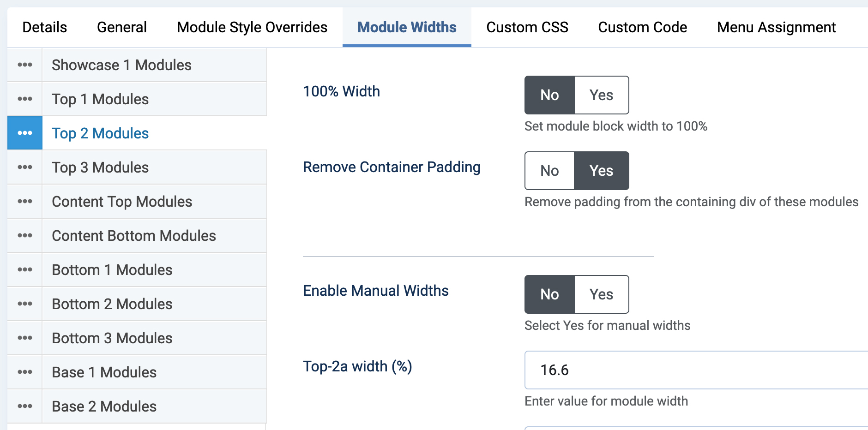Open the Details tab
This screenshot has height=430, width=868.
point(45,27)
